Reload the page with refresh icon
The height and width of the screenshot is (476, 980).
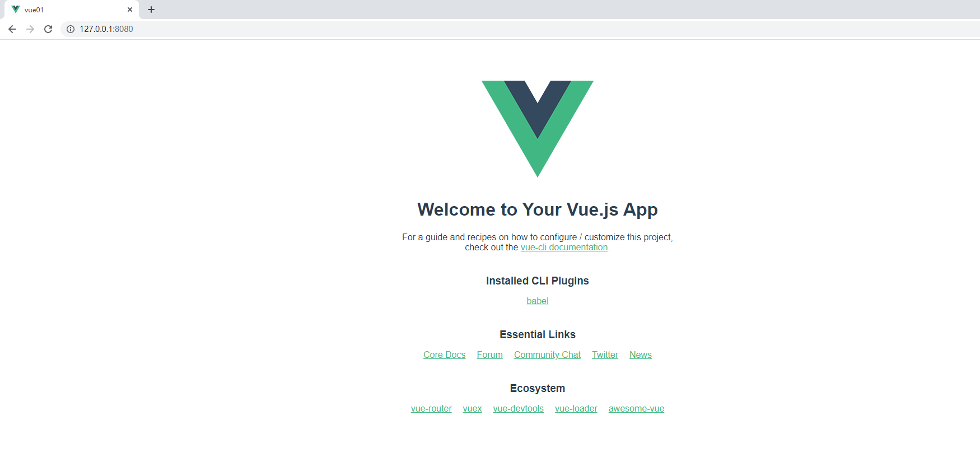[x=48, y=29]
